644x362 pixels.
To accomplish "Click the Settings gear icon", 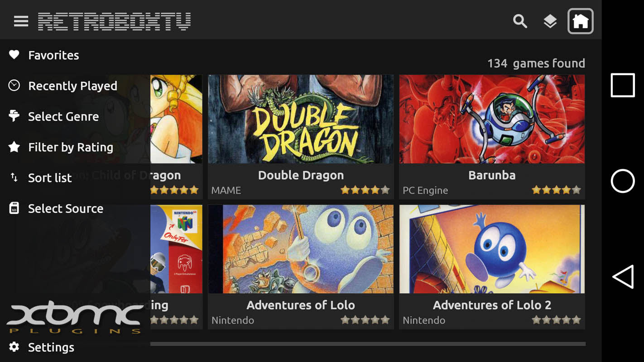I will point(14,347).
